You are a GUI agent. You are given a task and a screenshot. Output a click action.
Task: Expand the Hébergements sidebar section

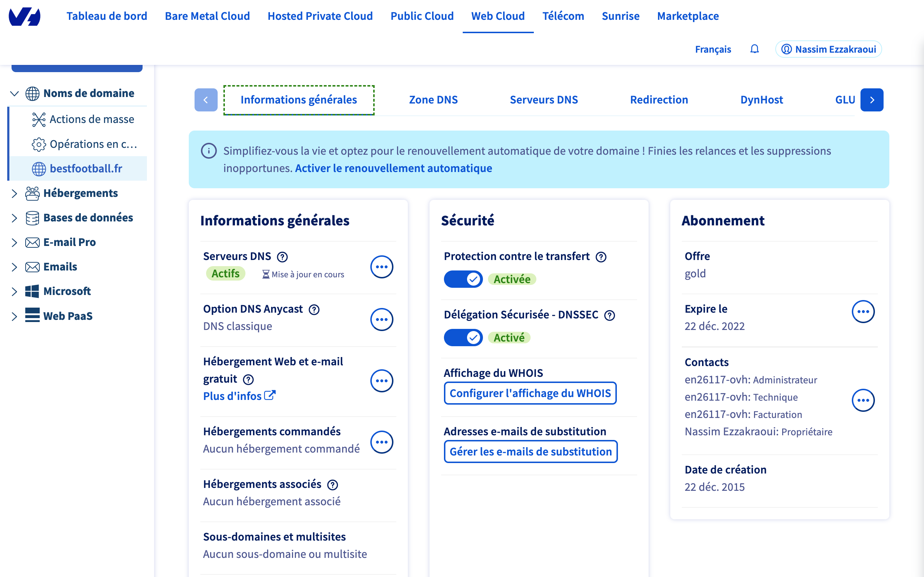click(x=14, y=194)
